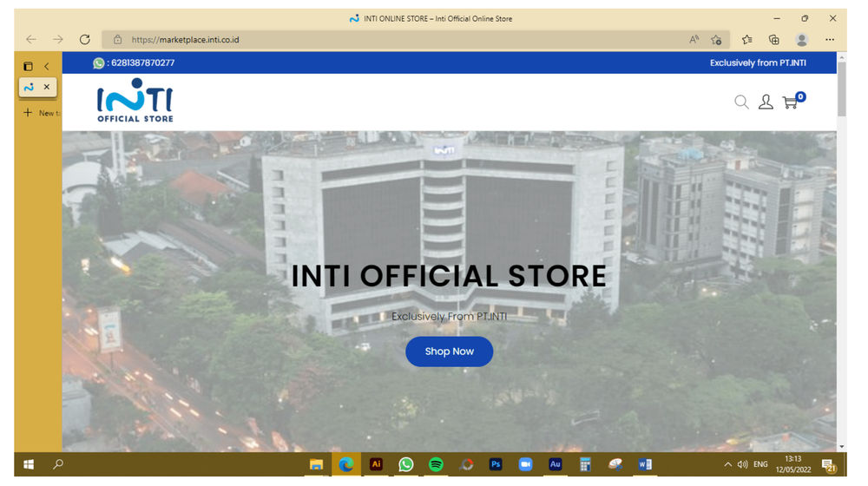This screenshot has height=486, width=868.
Task: Open the user account icon
Action: pos(766,102)
